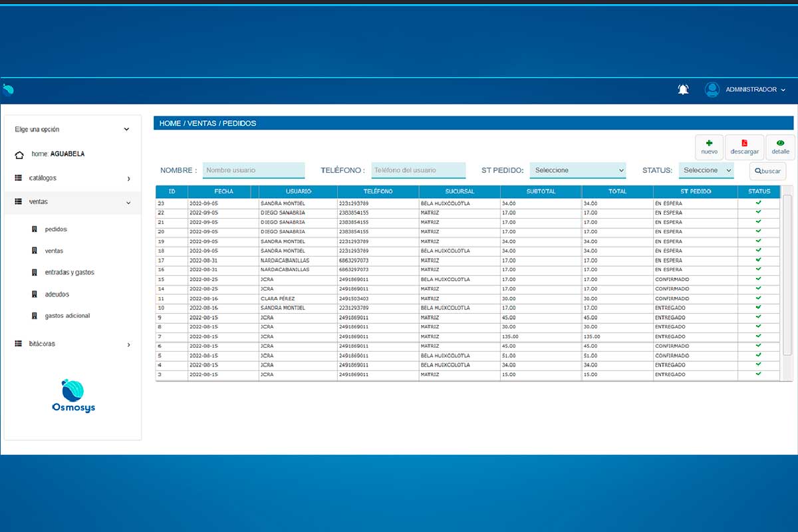Click the entradas y gastos icon

(x=35, y=273)
